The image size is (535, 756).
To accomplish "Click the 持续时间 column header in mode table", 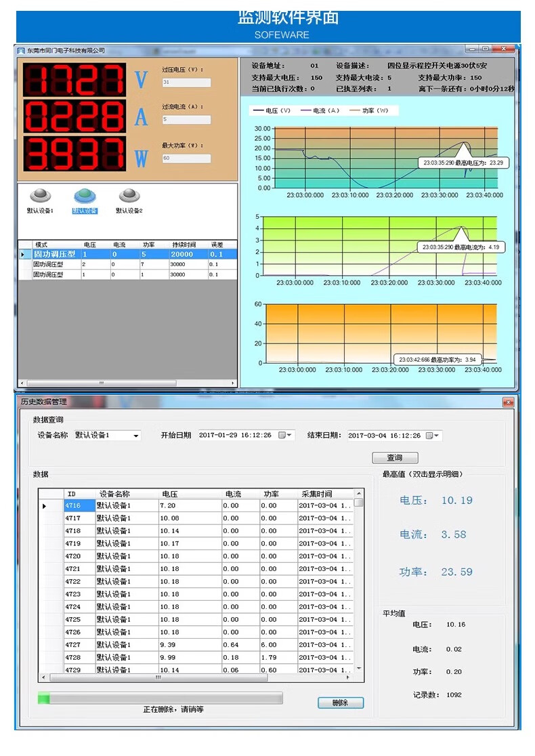I will coord(183,245).
